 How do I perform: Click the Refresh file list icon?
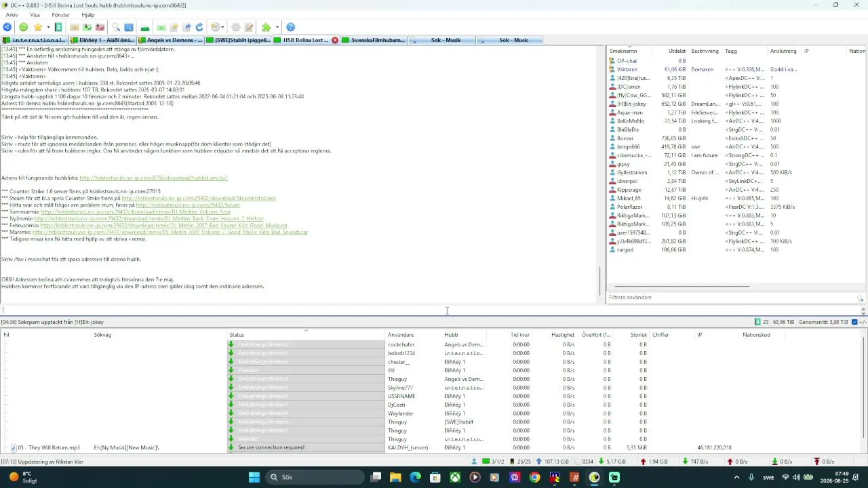[199, 27]
